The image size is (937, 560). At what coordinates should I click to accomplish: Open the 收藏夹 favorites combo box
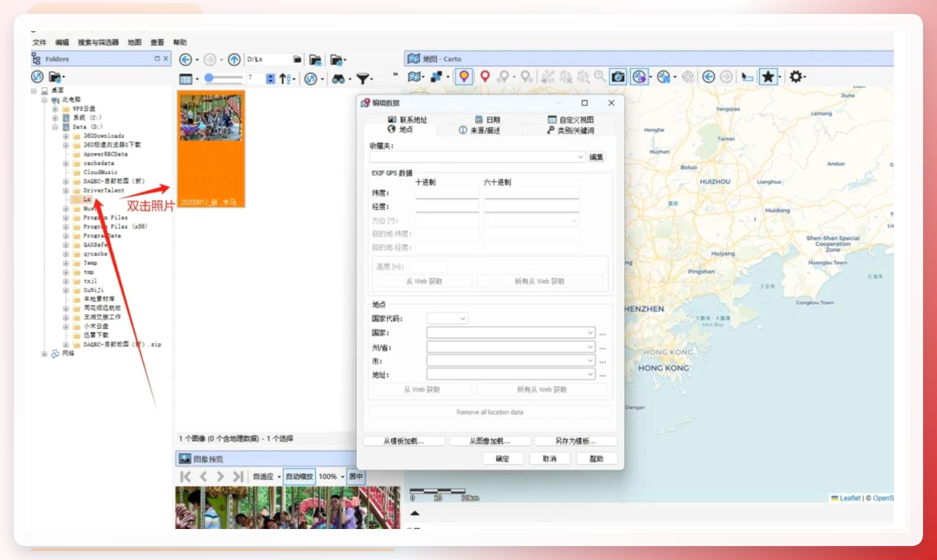point(478,157)
